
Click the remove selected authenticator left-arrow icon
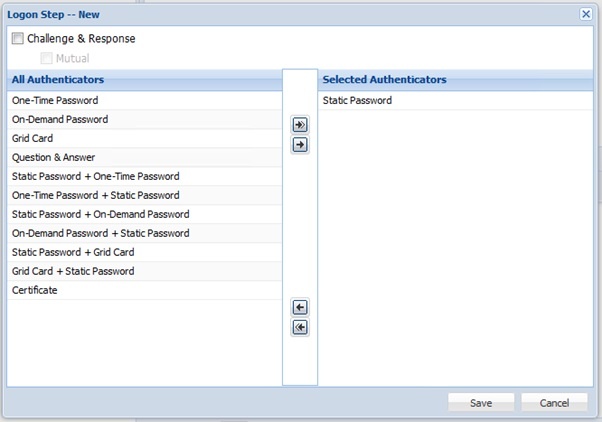300,307
